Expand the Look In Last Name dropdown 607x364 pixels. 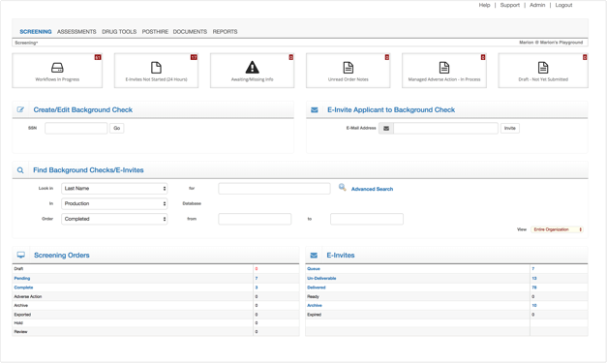coord(114,188)
